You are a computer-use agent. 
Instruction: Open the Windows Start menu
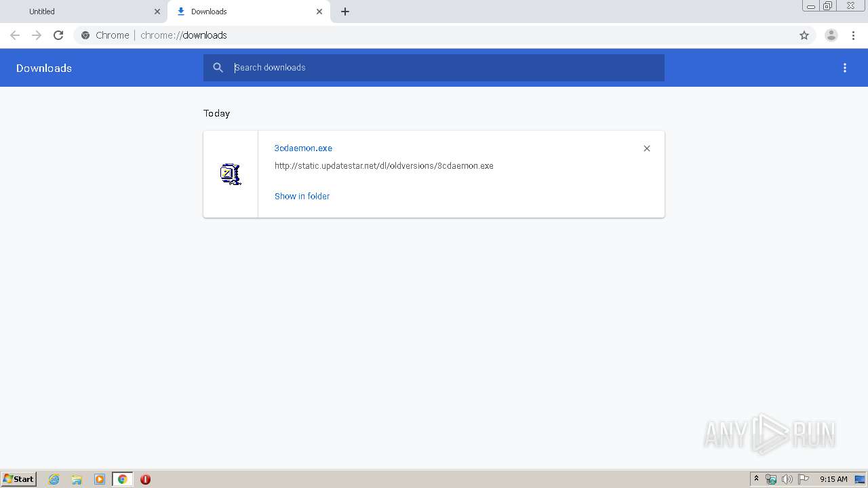[19, 479]
